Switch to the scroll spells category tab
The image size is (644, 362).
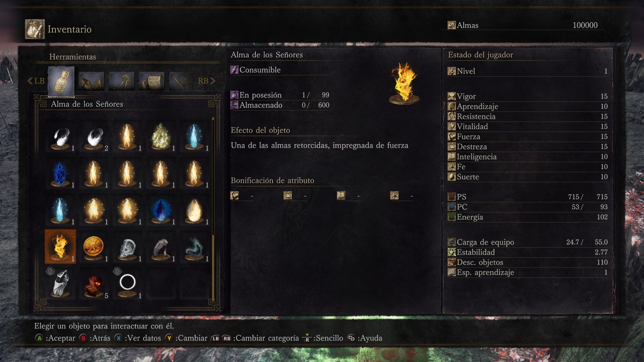click(x=152, y=81)
